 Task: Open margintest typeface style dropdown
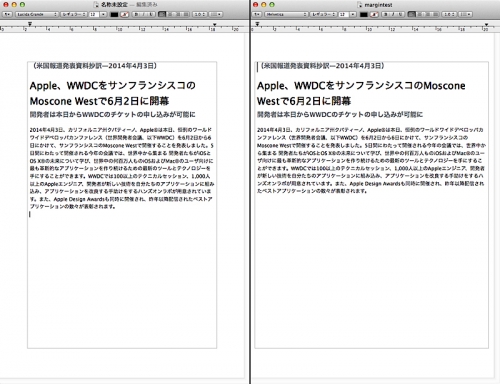coord(323,14)
